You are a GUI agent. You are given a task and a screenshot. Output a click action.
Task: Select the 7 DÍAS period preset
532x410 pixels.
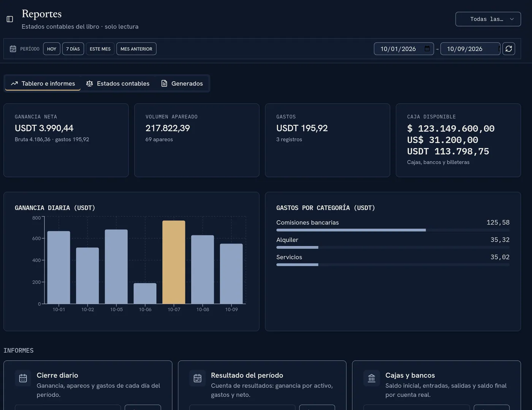73,49
